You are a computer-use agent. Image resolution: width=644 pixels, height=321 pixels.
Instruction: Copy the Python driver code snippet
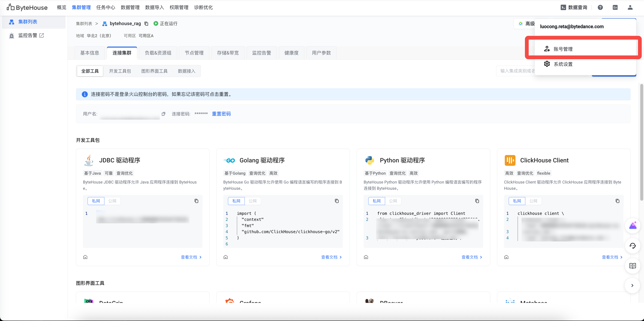point(477,201)
